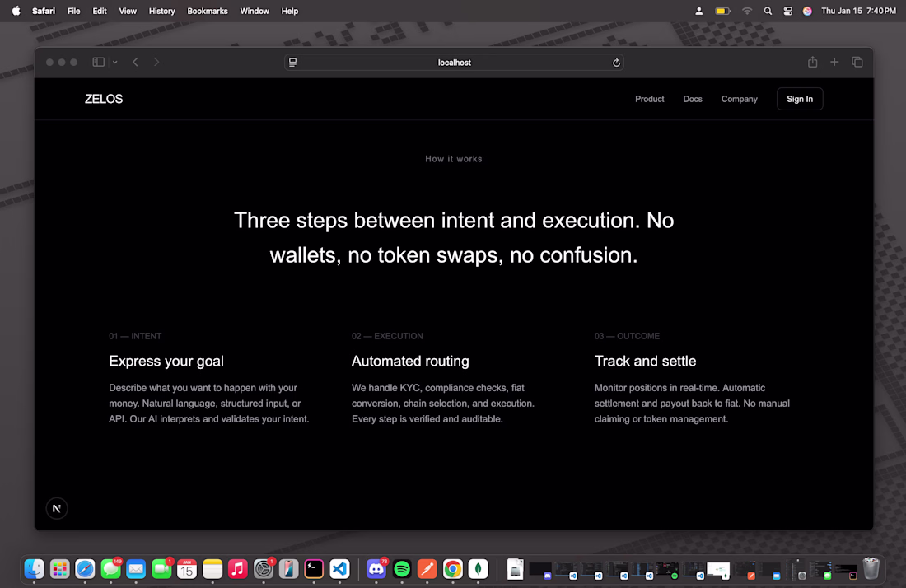Open the Company nav link
This screenshot has height=588, width=906.
click(739, 99)
